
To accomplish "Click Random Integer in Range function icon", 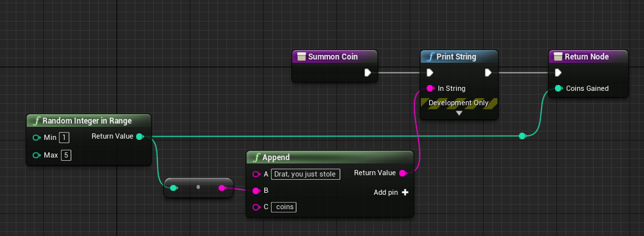I will pos(37,121).
